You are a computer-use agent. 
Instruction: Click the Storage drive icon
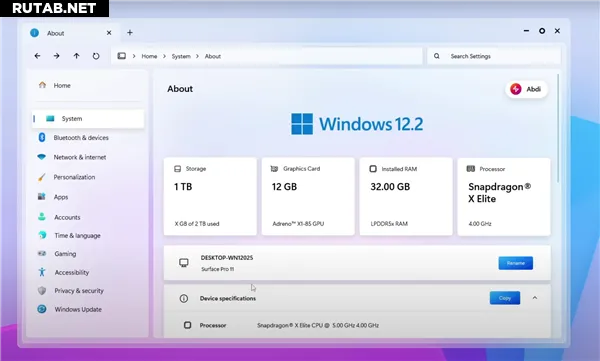[x=178, y=169]
